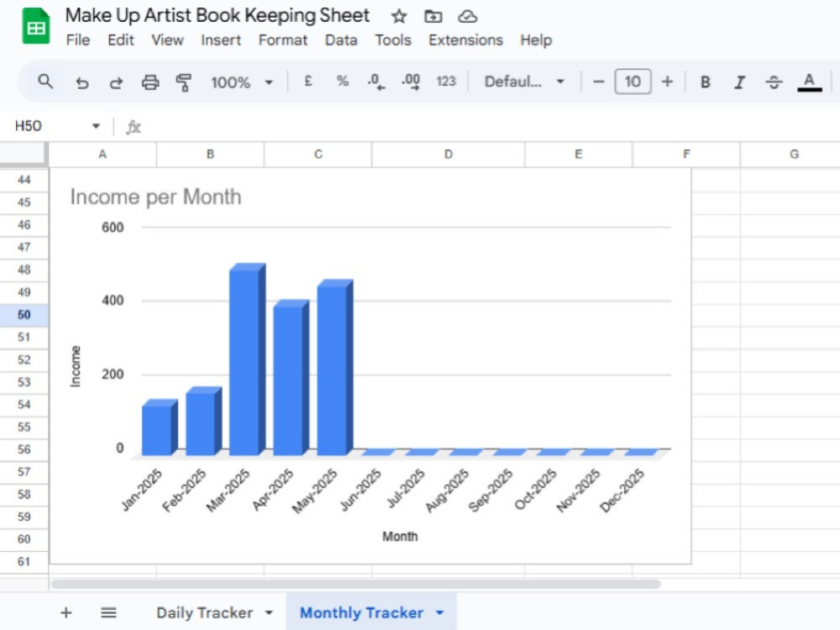Image resolution: width=840 pixels, height=630 pixels.
Task: Click the Jan-2025 bar in chart
Action: [160, 428]
